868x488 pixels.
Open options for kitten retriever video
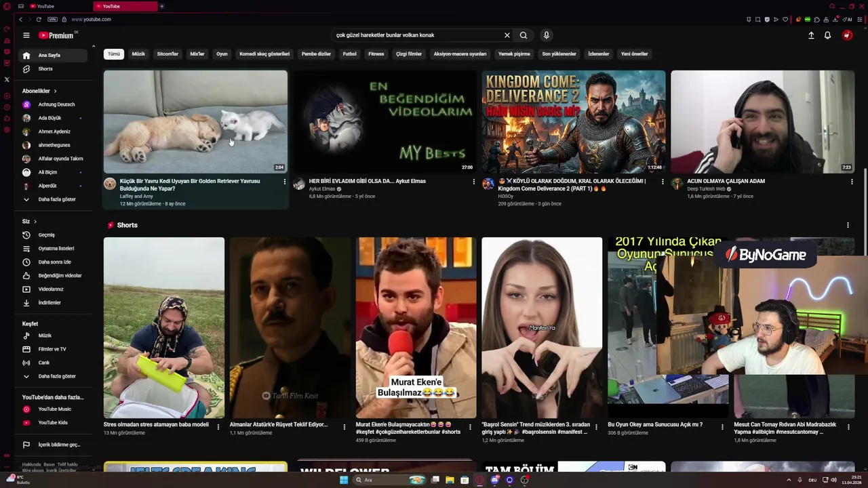[x=284, y=182]
